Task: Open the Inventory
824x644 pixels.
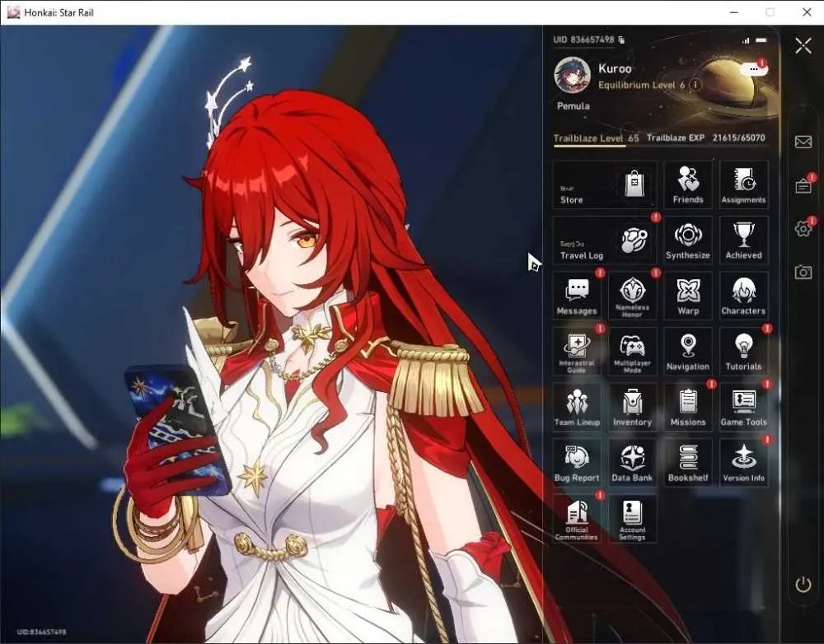Action: (632, 408)
